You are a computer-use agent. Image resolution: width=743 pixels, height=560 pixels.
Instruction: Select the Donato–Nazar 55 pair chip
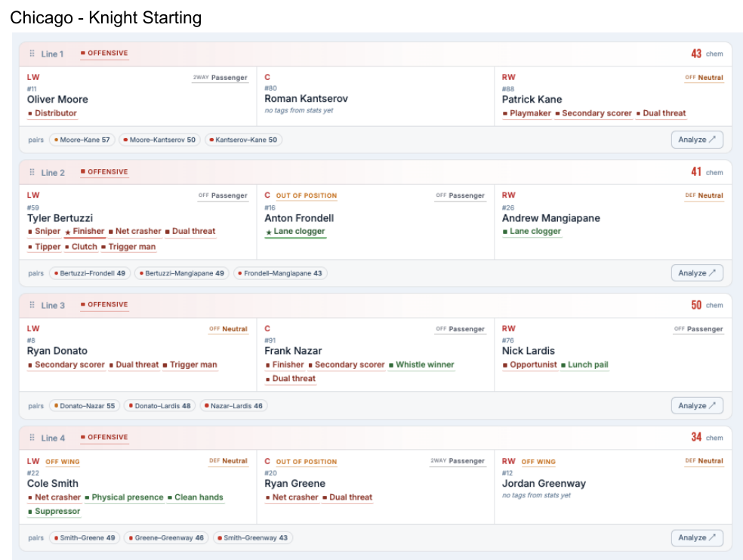pyautogui.click(x=85, y=406)
